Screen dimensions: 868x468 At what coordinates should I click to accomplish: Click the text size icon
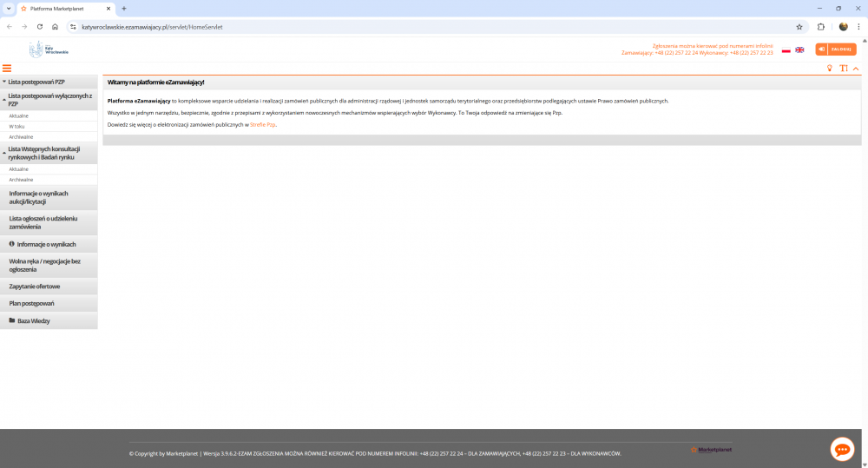click(843, 68)
